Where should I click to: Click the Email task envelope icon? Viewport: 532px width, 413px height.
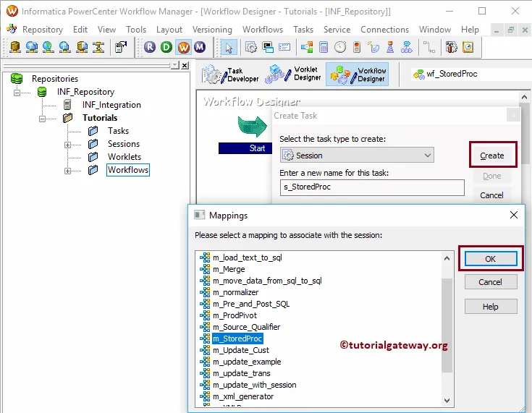[x=284, y=47]
